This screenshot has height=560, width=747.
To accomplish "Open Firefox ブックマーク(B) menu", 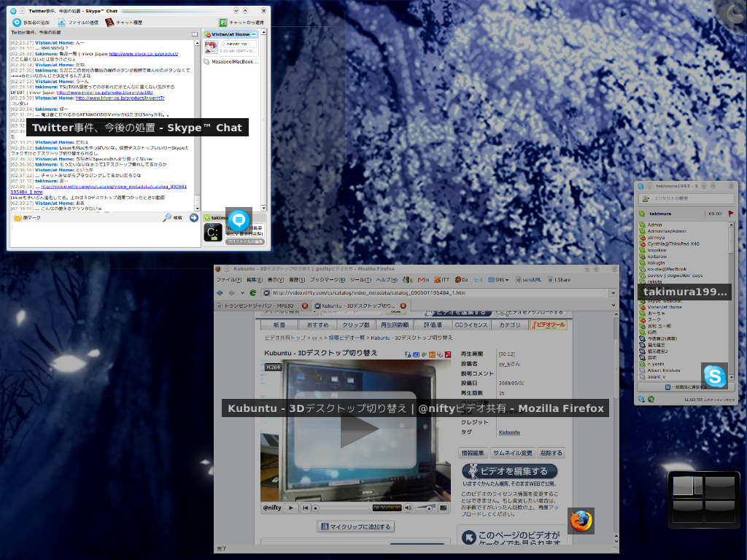I will [328, 280].
